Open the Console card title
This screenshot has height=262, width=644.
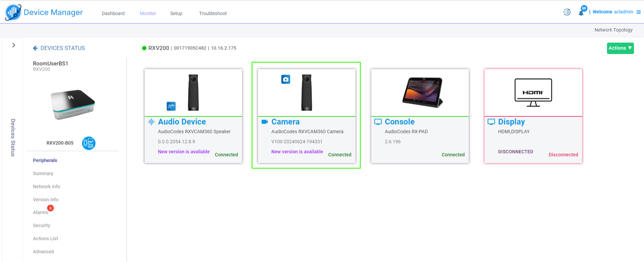point(400,122)
